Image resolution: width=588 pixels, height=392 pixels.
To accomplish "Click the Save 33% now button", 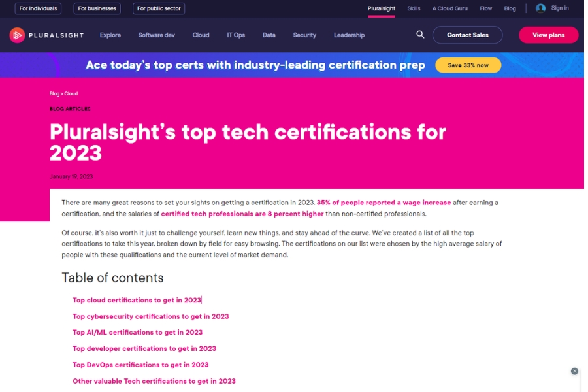I will pyautogui.click(x=468, y=65).
